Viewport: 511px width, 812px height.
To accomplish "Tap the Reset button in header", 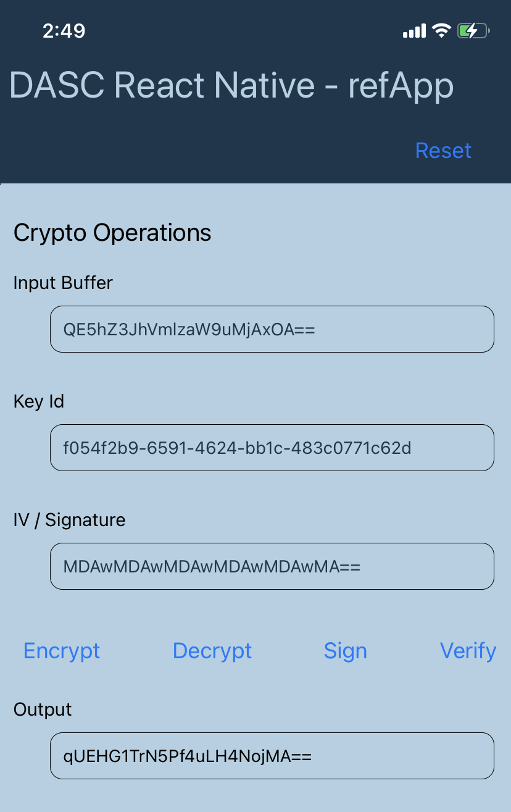I will 443,151.
